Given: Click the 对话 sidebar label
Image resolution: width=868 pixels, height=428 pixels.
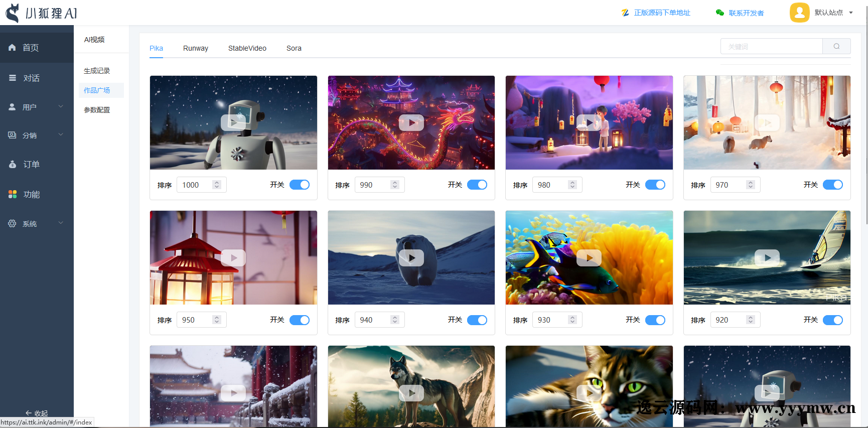Looking at the screenshot, I should click(31, 78).
